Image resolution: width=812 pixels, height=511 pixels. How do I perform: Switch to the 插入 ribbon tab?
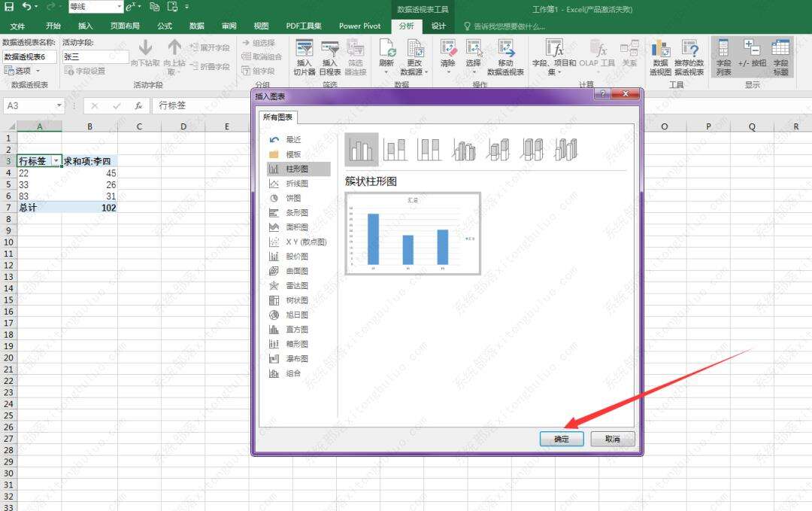(86, 26)
